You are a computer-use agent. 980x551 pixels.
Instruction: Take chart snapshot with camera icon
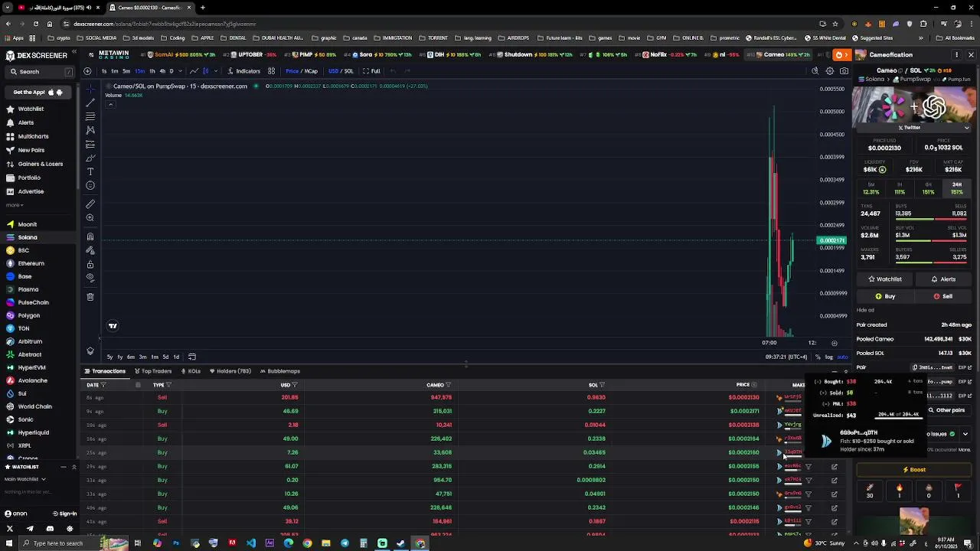(x=844, y=71)
